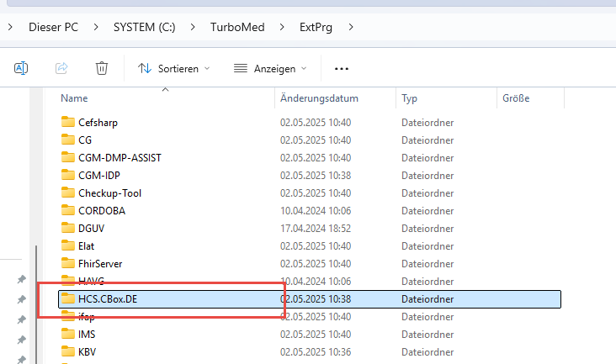
Task: Click the Typ column header
Action: [x=410, y=98]
